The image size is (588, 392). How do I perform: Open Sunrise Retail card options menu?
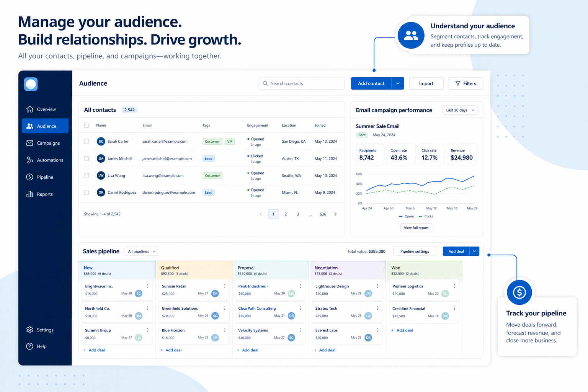click(x=224, y=286)
